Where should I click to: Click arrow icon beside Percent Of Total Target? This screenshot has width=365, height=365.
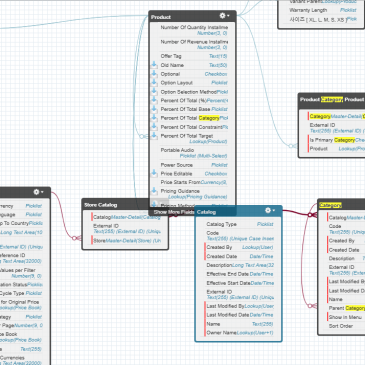click(154, 136)
